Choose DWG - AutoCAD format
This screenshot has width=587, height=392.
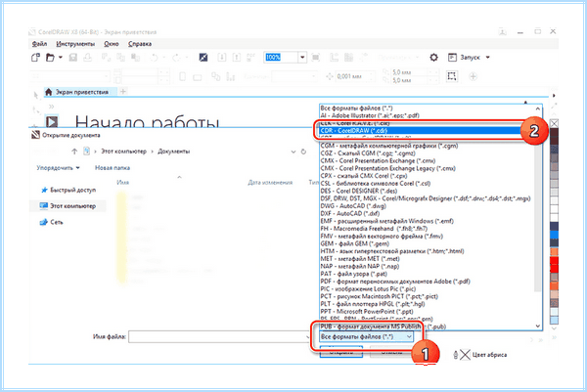[353, 206]
